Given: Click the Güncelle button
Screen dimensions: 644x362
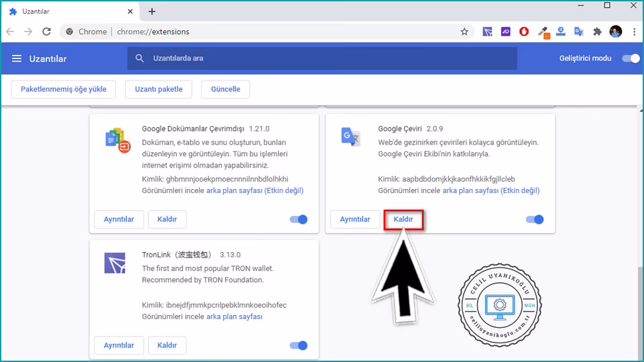Looking at the screenshot, I should tap(225, 89).
